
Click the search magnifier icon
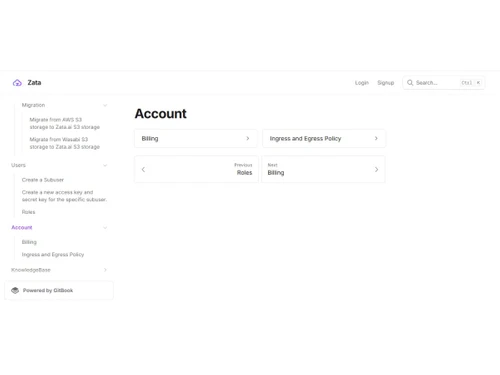[410, 83]
